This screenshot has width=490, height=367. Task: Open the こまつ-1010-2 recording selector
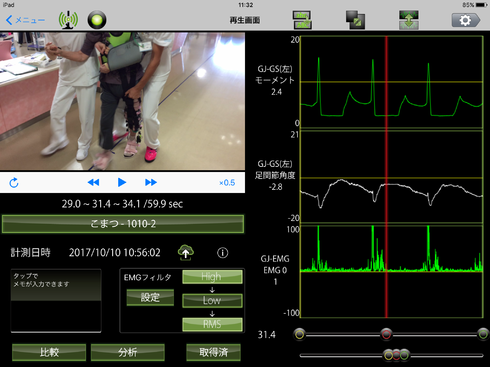pos(123,224)
